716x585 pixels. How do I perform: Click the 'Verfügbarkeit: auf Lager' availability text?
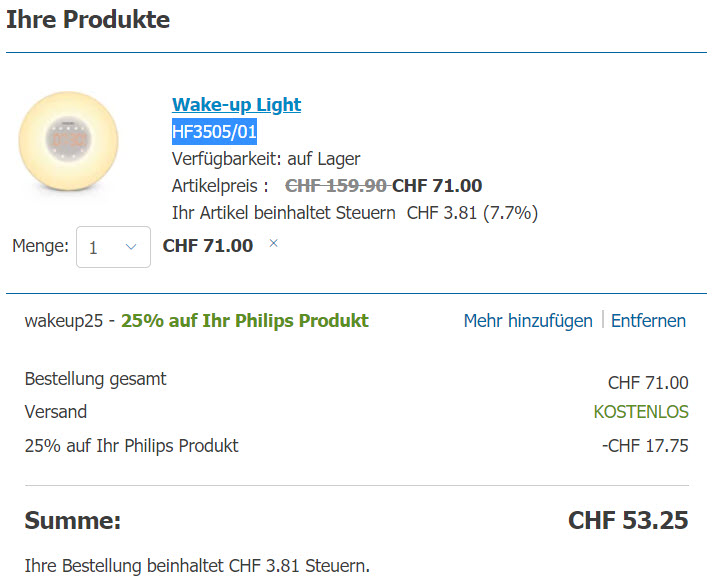pyautogui.click(x=266, y=159)
